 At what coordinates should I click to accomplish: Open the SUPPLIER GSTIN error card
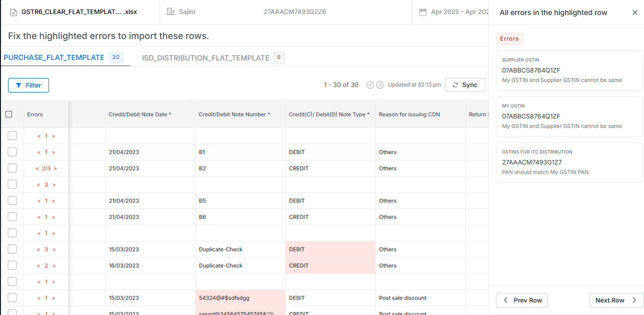(569, 70)
